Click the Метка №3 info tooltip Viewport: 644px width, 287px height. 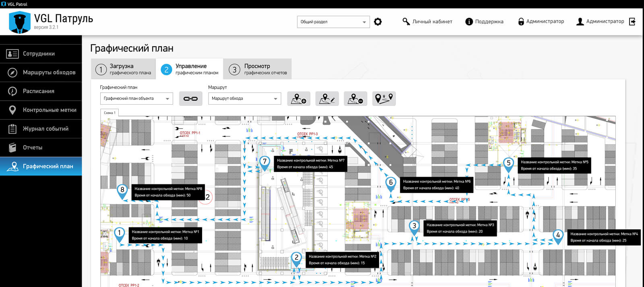click(460, 228)
